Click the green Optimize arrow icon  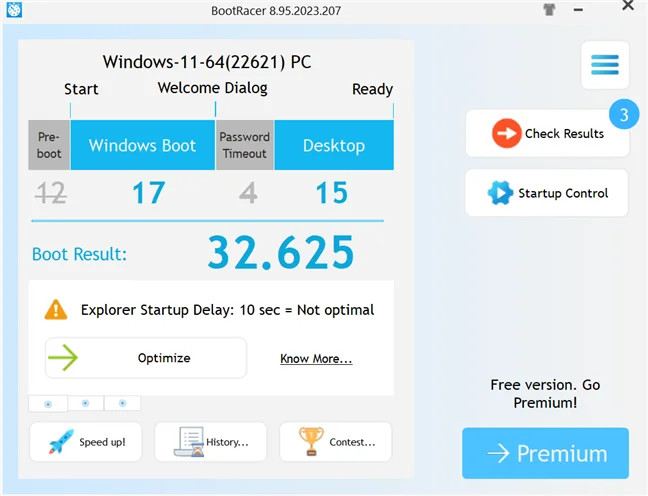(x=63, y=358)
